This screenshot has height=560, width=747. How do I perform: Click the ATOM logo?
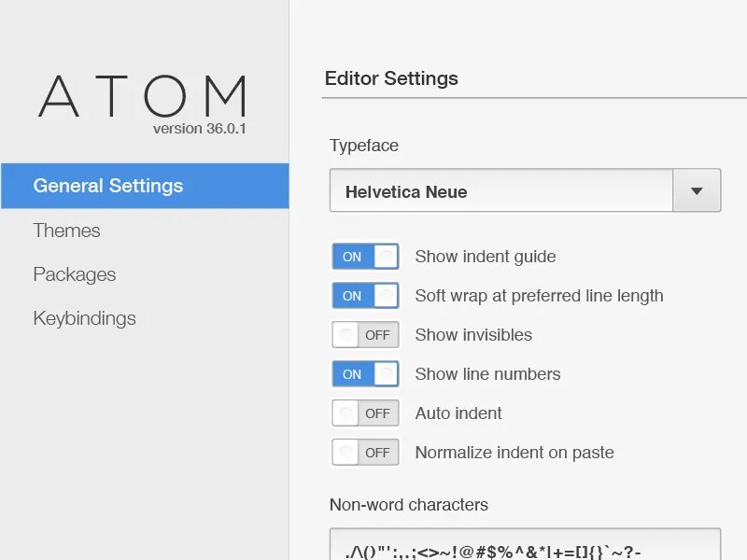click(x=142, y=96)
